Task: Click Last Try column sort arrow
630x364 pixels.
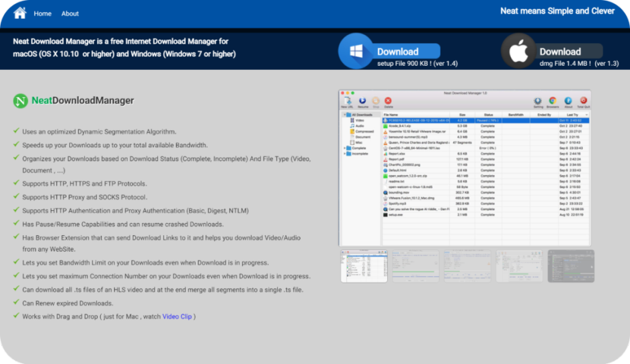Action: [586, 115]
